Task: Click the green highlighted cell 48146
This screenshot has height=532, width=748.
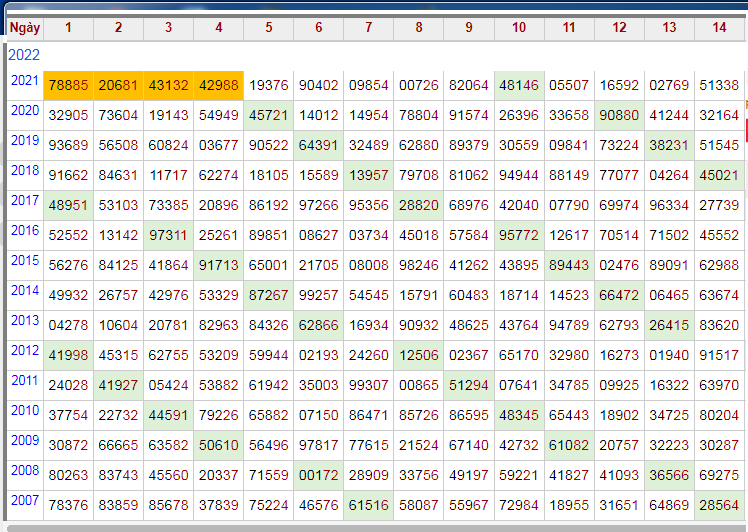Action: [519, 86]
